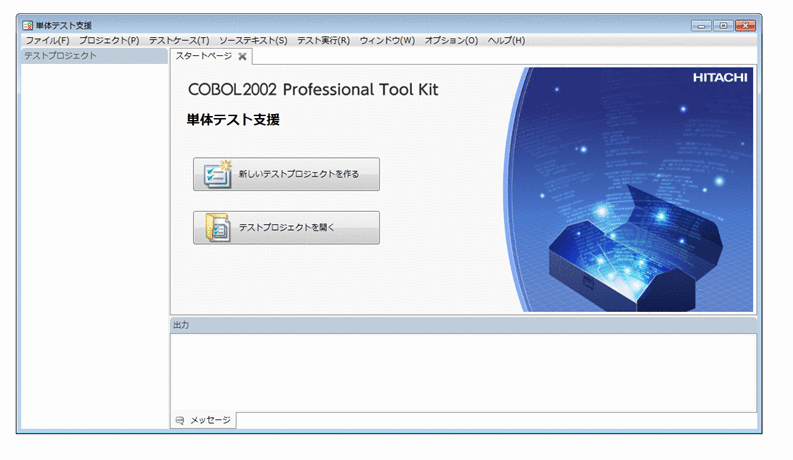Open the ヘルプ(H) menu

point(506,40)
